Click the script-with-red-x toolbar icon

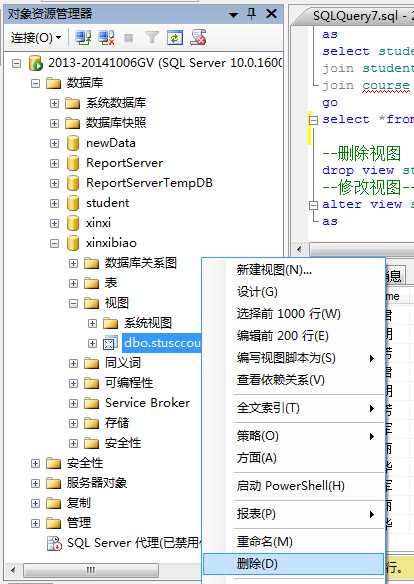pyautogui.click(x=198, y=38)
